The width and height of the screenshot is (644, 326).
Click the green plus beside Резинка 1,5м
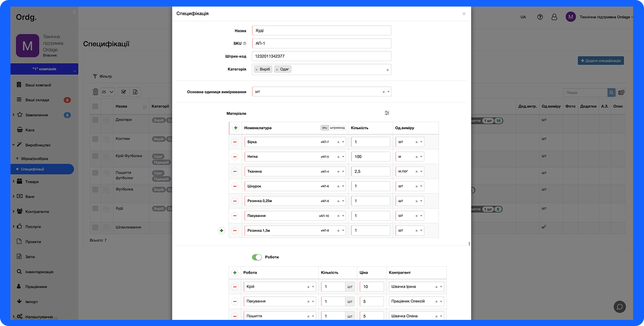click(221, 230)
